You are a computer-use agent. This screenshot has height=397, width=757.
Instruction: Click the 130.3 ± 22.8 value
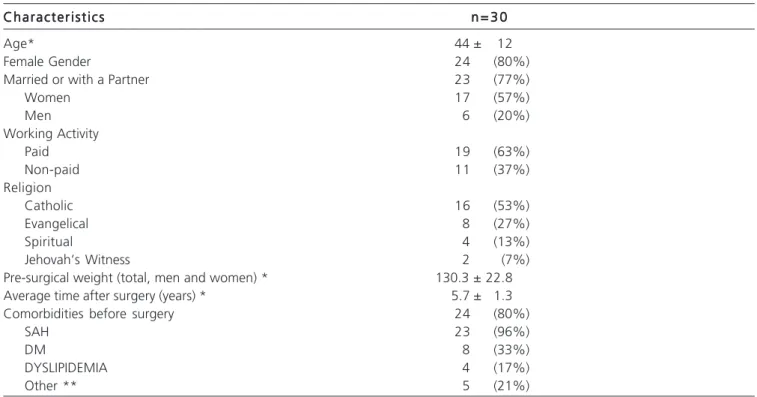click(474, 278)
